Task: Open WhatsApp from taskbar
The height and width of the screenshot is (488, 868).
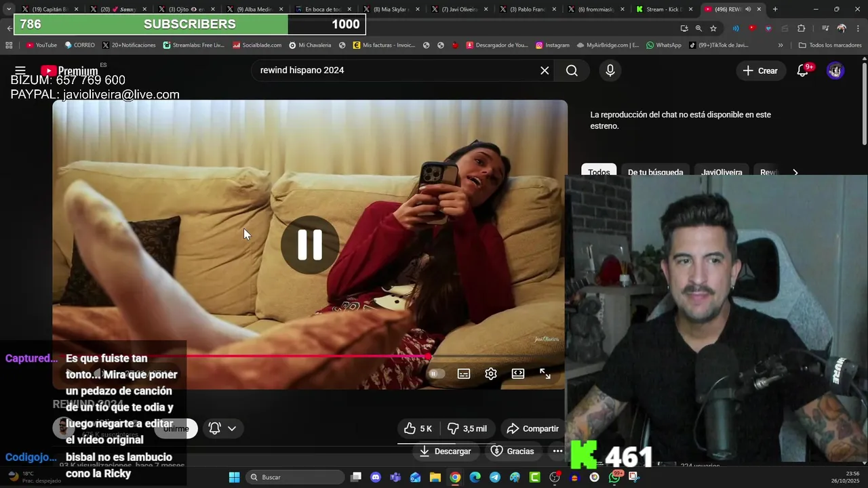Action: [614, 477]
